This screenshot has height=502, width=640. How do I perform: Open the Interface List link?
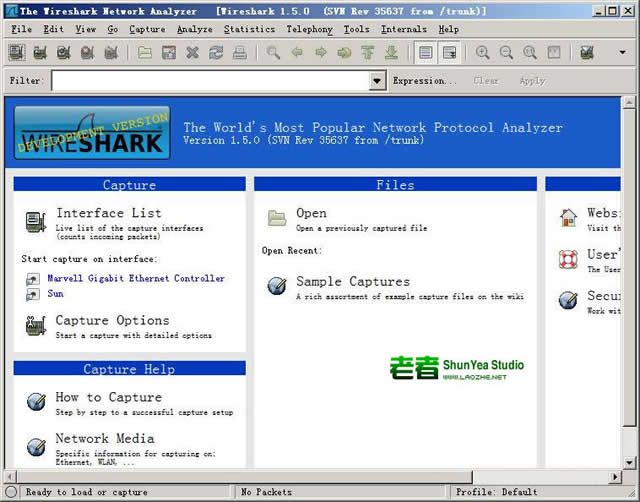click(x=109, y=213)
